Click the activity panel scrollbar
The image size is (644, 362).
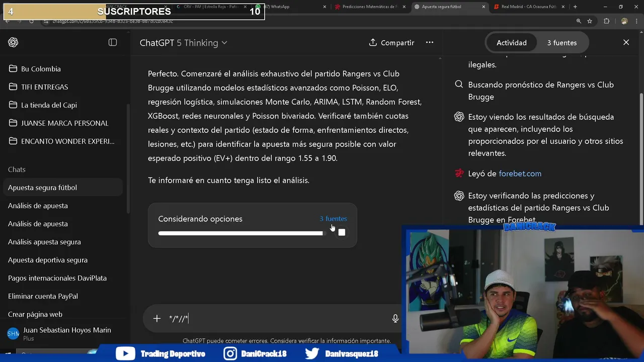[x=641, y=158]
